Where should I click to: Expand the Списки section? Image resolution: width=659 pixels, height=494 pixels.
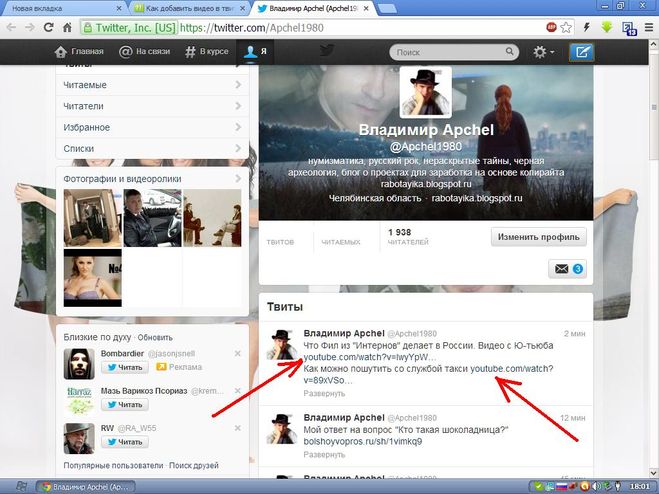pyautogui.click(x=152, y=147)
